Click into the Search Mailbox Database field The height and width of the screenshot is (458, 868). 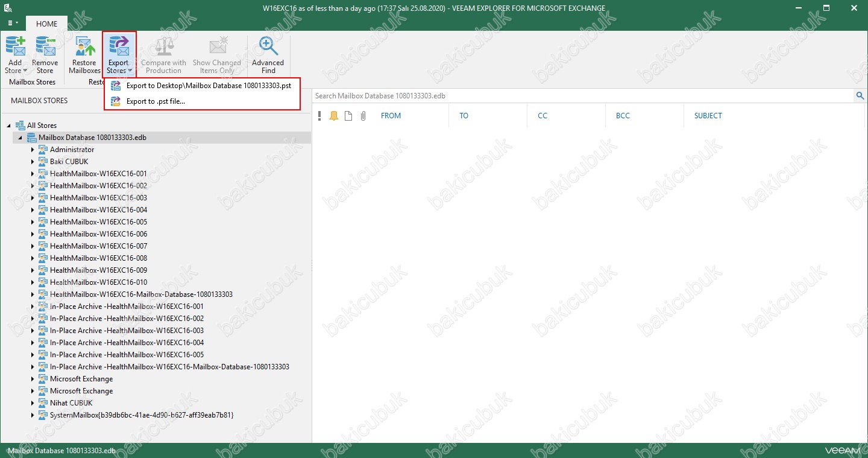tap(583, 95)
